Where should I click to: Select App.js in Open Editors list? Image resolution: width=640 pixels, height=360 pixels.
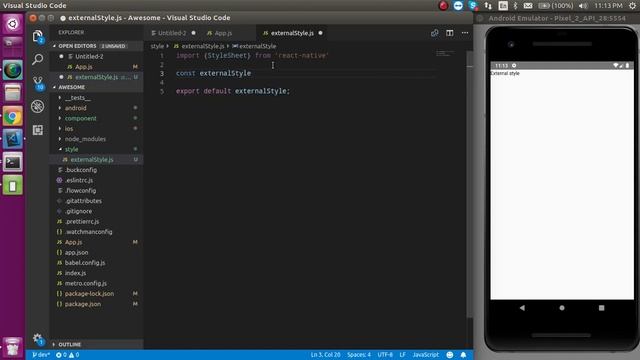point(96,67)
